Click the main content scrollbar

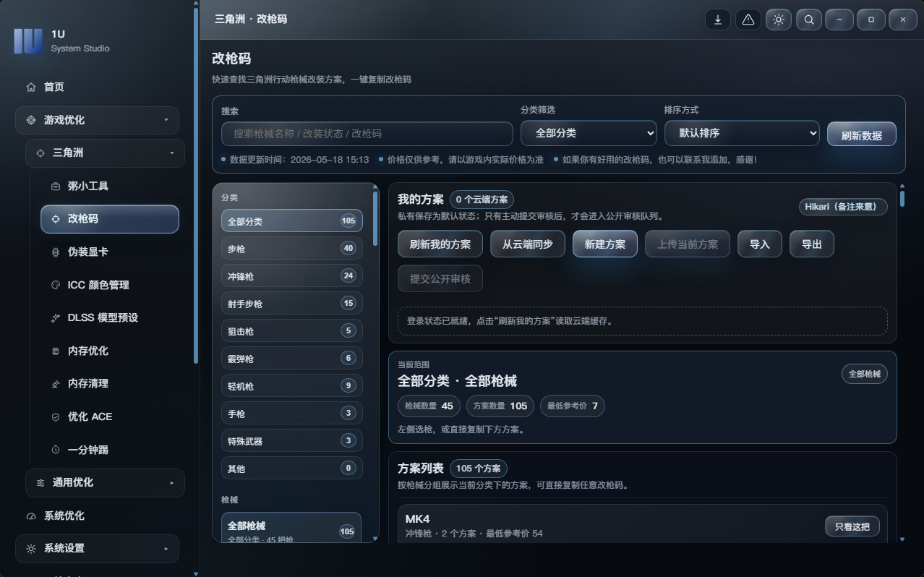click(x=902, y=198)
